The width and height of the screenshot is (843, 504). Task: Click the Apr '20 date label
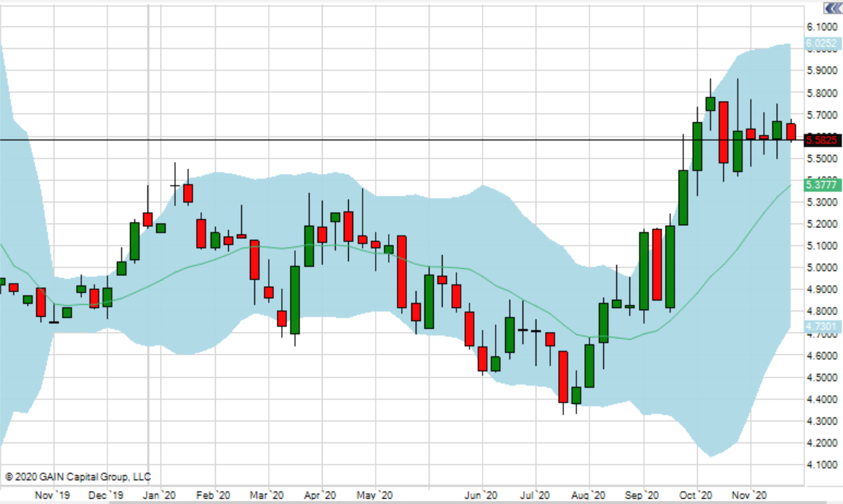point(320,495)
